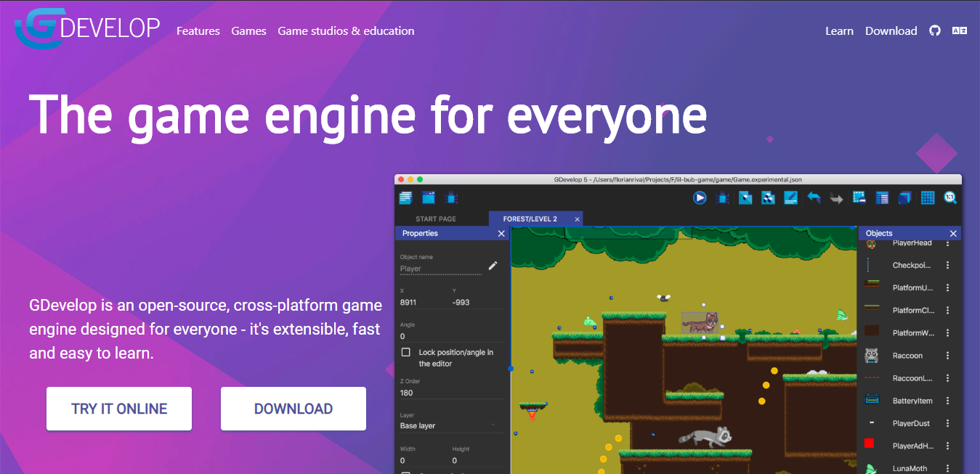Select the cat player in the scene
Image resolution: width=980 pixels, height=474 pixels.
tap(700, 323)
